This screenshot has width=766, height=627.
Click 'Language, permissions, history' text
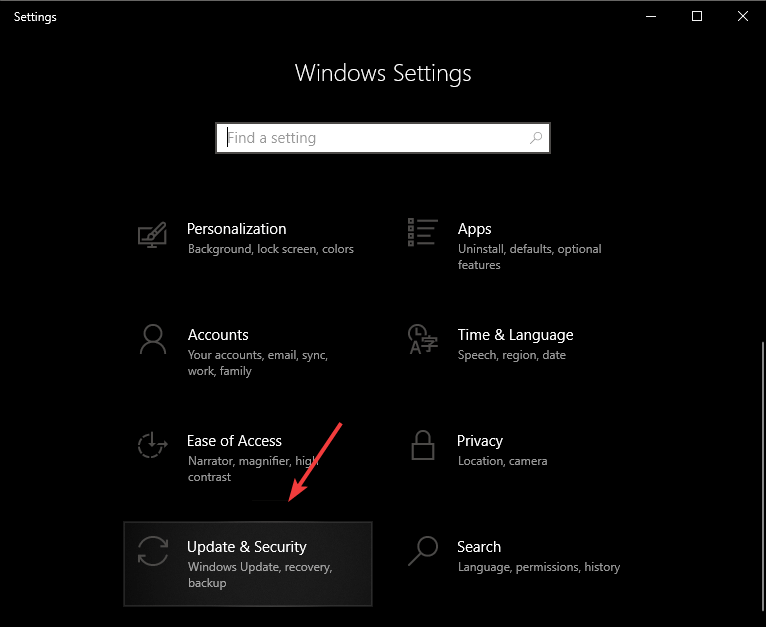tap(539, 567)
